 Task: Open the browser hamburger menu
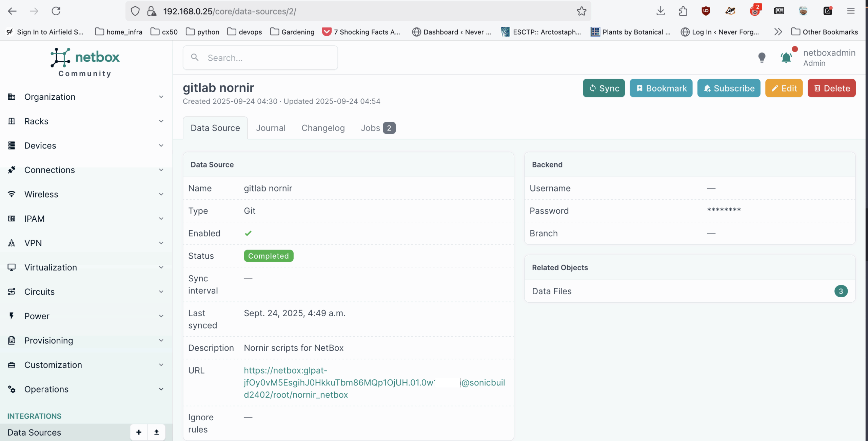(x=851, y=11)
